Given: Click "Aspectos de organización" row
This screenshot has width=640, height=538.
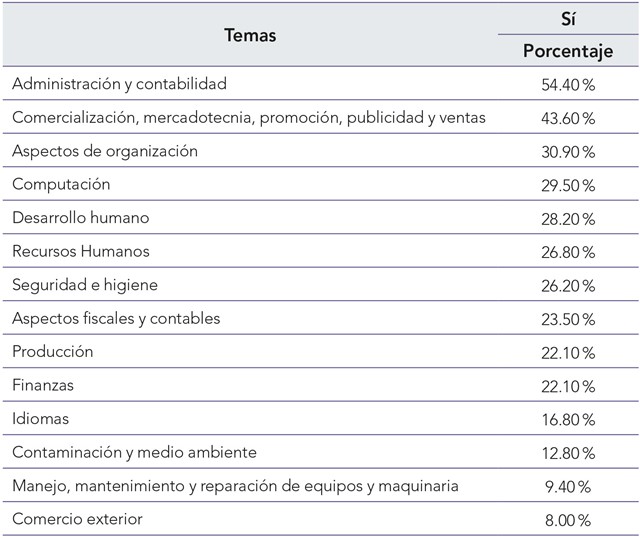Looking at the screenshot, I should 105,151.
